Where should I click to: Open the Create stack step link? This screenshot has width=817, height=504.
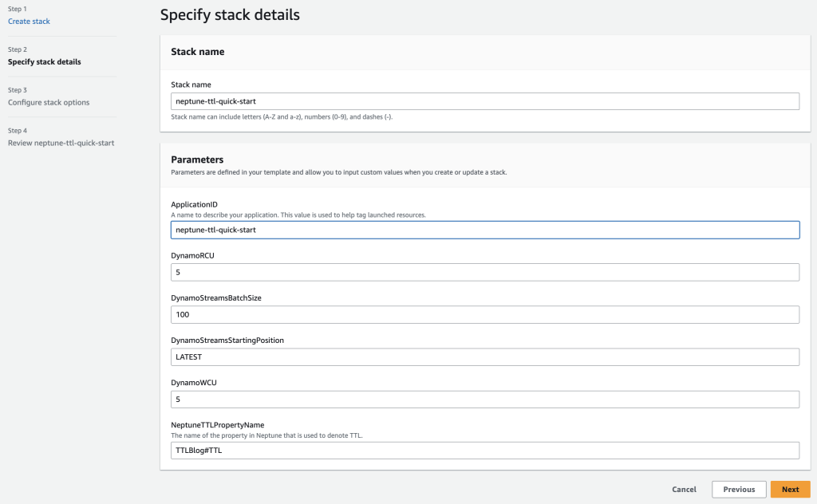click(x=29, y=21)
